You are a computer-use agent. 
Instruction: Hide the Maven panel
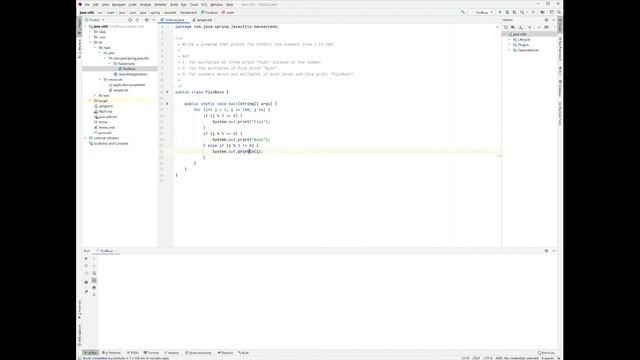pos(553,20)
